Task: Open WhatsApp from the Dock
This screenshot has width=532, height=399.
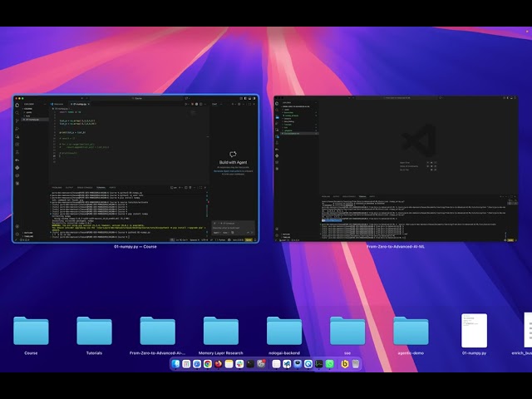Action: (x=329, y=364)
